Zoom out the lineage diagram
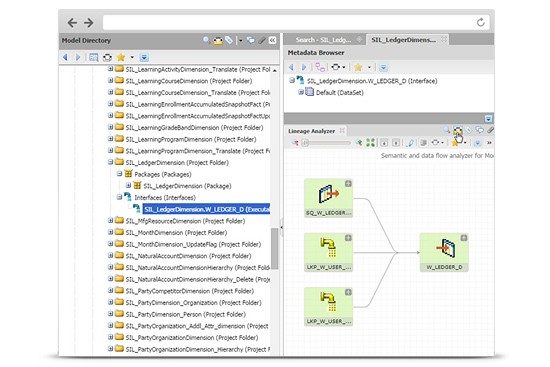550x367 pixels. [x=295, y=142]
